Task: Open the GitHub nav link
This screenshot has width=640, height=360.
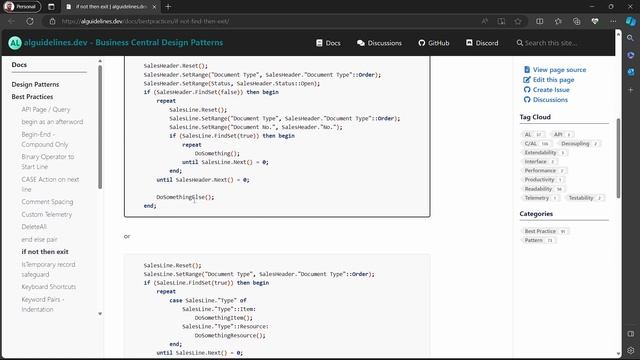Action: tap(434, 43)
